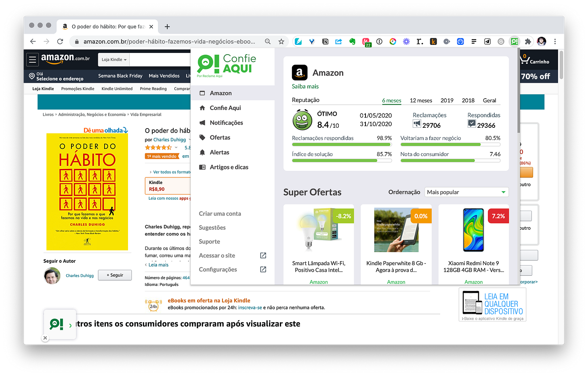Open 'Mais Vendidos' nav item
Image resolution: width=588 pixels, height=376 pixels.
164,76
